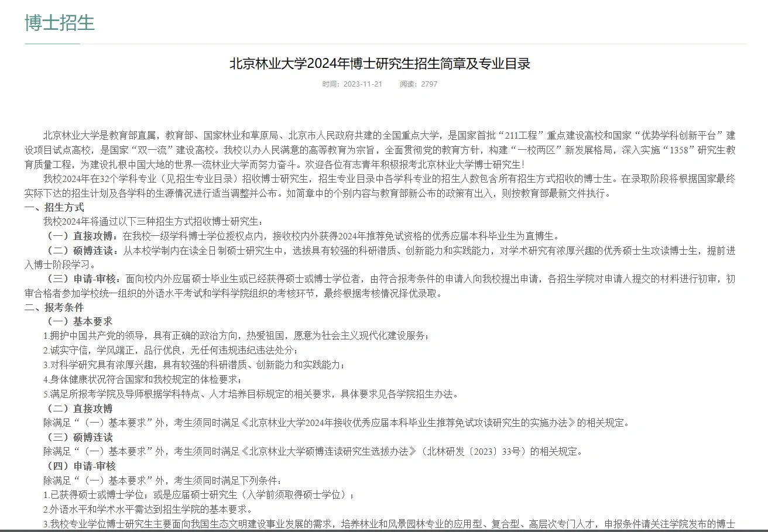Click the subheading （一）基本要求
Screen dimensions: 768x532
click(x=78, y=321)
